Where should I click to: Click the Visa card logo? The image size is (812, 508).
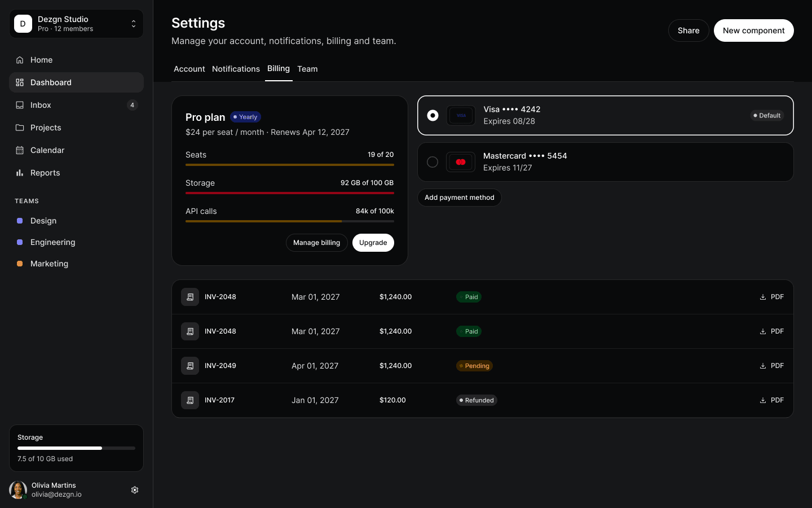[461, 115]
